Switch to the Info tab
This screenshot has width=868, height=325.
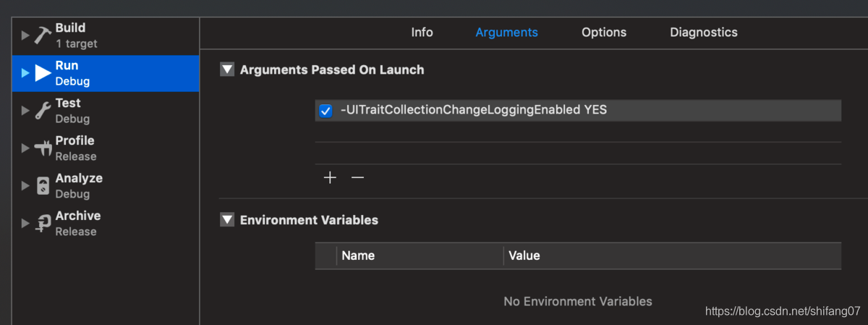coord(422,33)
